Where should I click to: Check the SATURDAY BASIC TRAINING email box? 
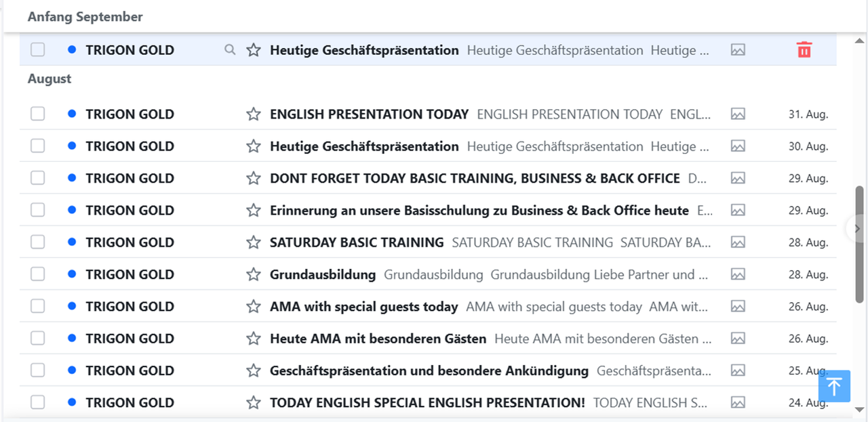[x=37, y=242]
